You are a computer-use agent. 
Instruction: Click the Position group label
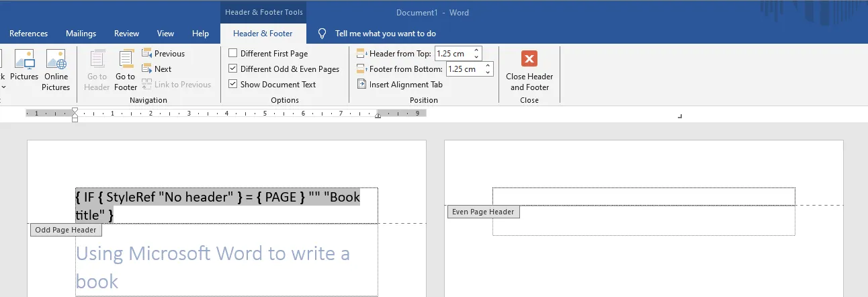pos(424,100)
